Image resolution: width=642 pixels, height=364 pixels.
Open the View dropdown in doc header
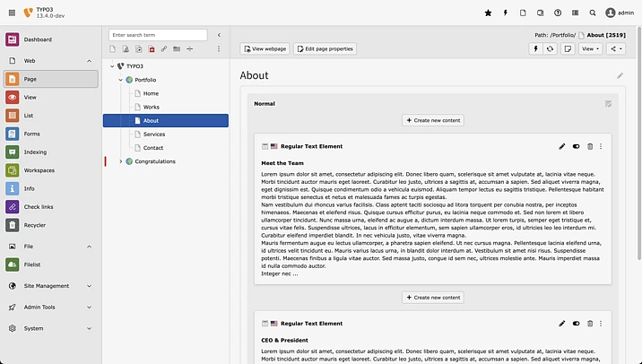(590, 48)
